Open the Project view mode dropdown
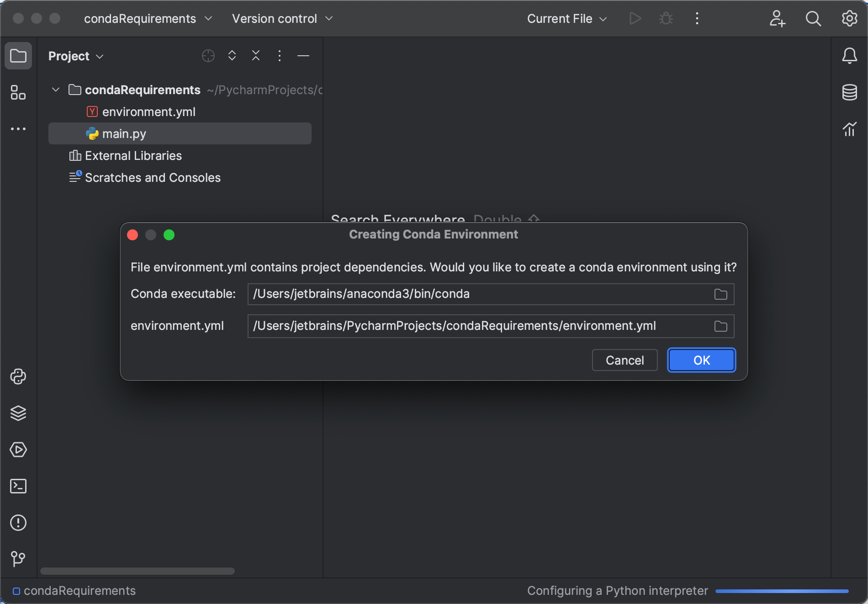Image resolution: width=868 pixels, height=604 pixels. pyautogui.click(x=76, y=56)
